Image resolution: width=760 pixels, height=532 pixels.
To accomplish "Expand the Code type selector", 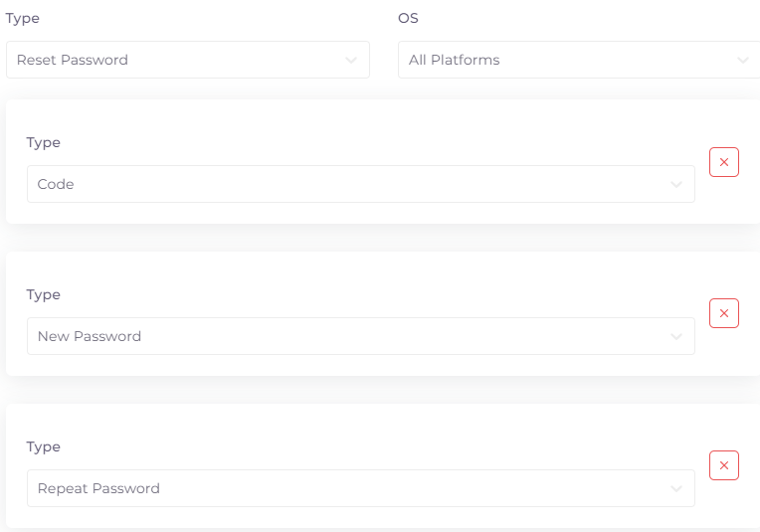I will pos(361,184).
